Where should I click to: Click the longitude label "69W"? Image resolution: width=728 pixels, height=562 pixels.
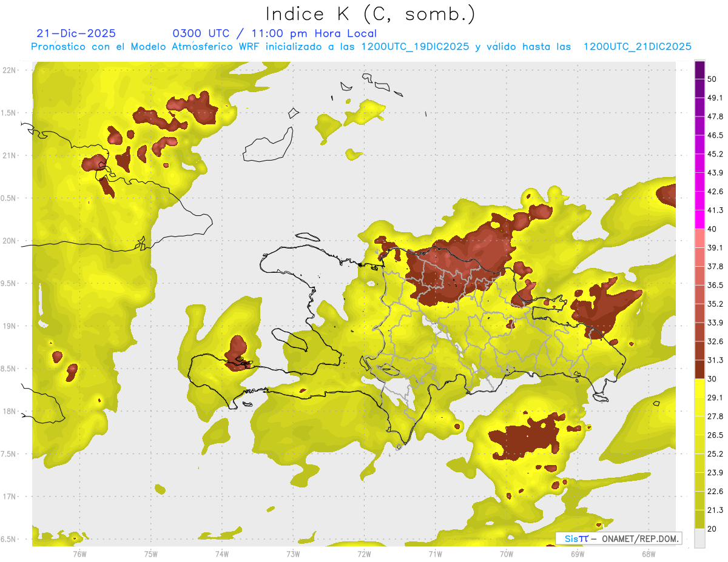pyautogui.click(x=577, y=554)
